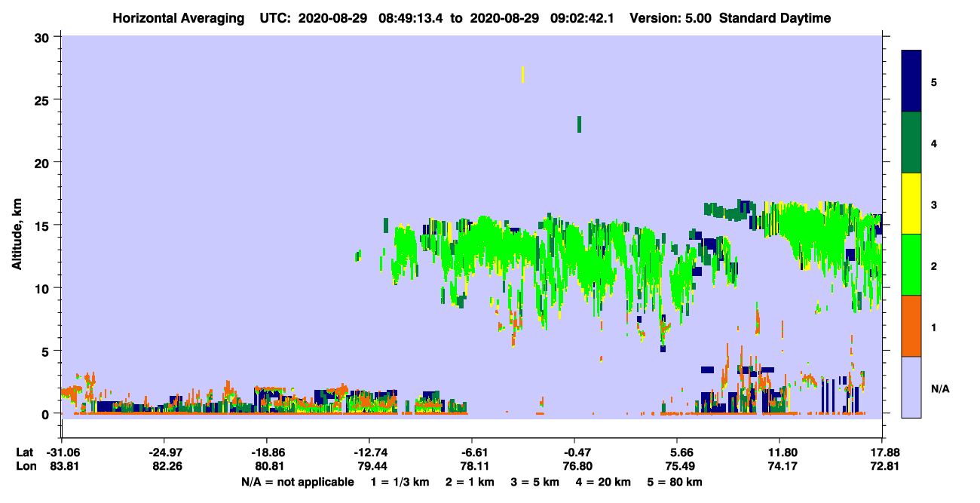Image resolution: width=980 pixels, height=503 pixels.
Task: Click the 'Lat' row label
Action: 25,452
